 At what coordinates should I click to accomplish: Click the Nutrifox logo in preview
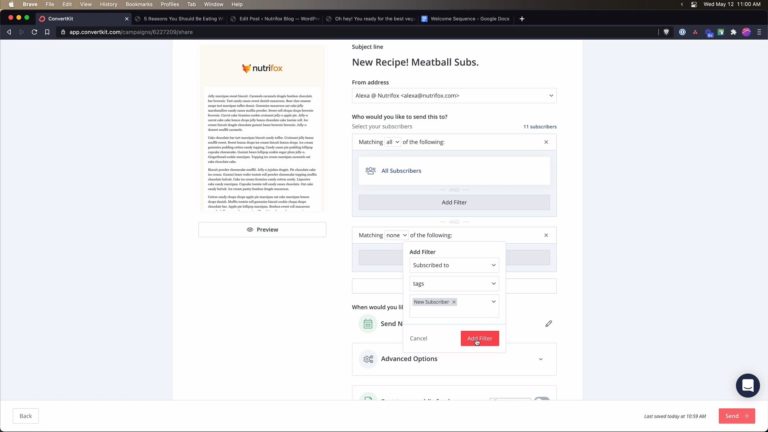click(262, 68)
